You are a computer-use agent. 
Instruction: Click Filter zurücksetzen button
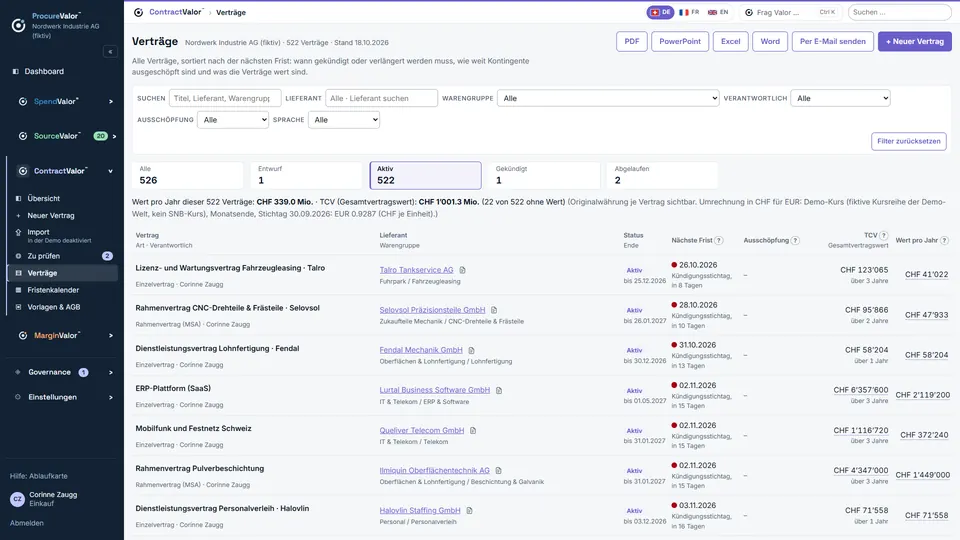(x=909, y=141)
